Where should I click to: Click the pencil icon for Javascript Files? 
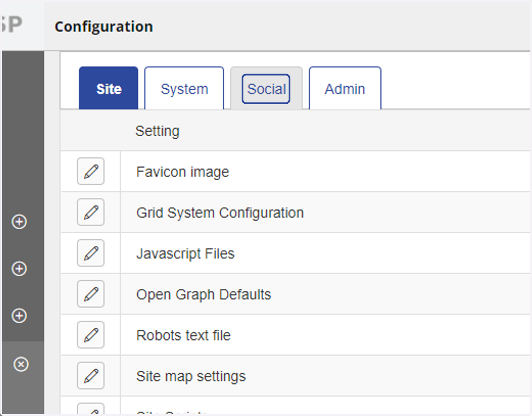coord(91,253)
